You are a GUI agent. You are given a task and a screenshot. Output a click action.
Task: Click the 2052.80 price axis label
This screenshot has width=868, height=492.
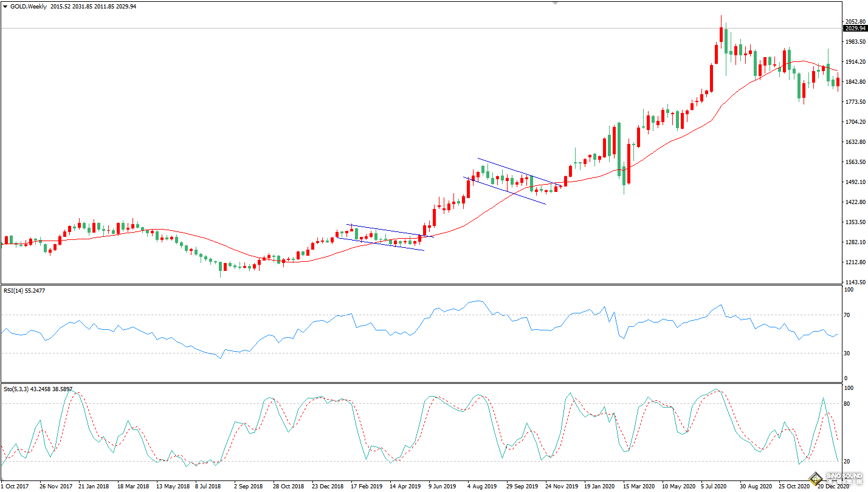tap(855, 21)
